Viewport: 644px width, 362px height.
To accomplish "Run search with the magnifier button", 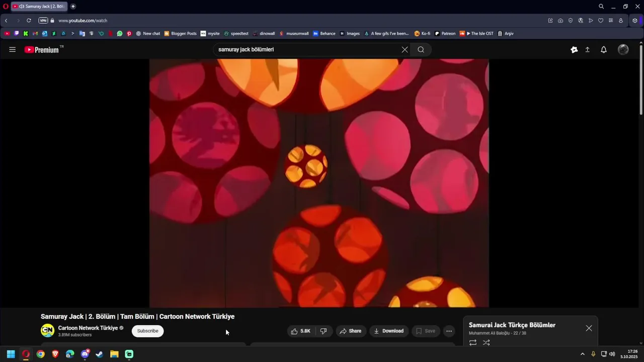I will [421, 49].
